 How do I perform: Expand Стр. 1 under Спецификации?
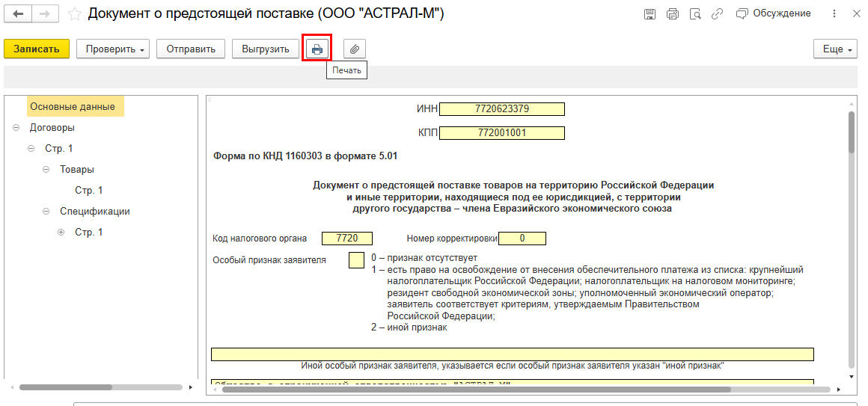pos(61,233)
